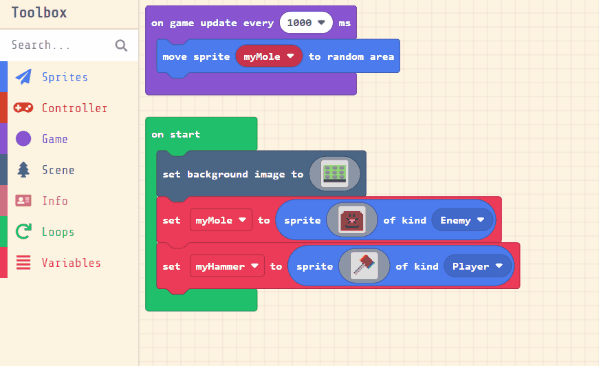Click the Sprites paper plane icon
599x366 pixels.
click(x=23, y=77)
